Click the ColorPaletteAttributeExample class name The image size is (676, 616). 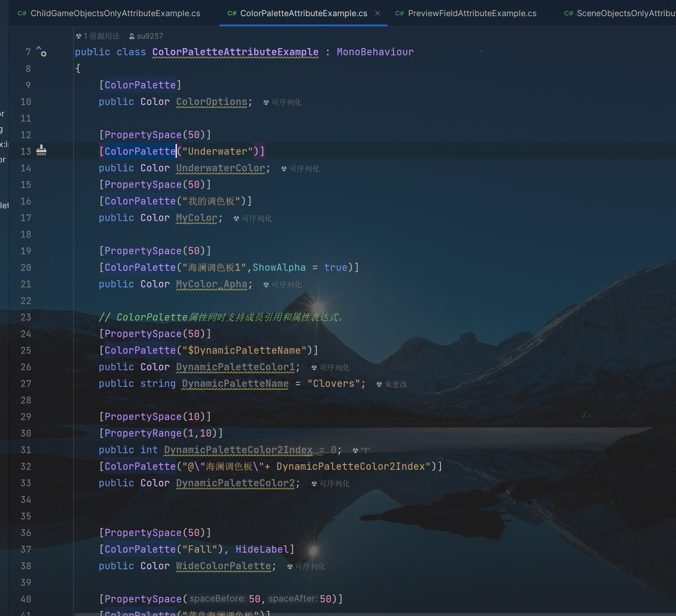(235, 52)
